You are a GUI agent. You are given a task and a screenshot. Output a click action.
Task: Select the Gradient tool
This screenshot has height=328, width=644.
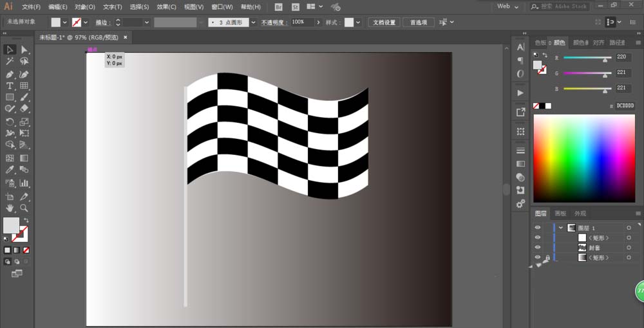[24, 158]
